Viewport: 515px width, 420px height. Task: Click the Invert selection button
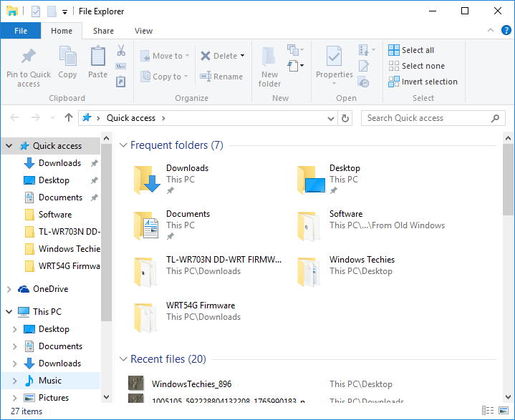[x=423, y=82]
